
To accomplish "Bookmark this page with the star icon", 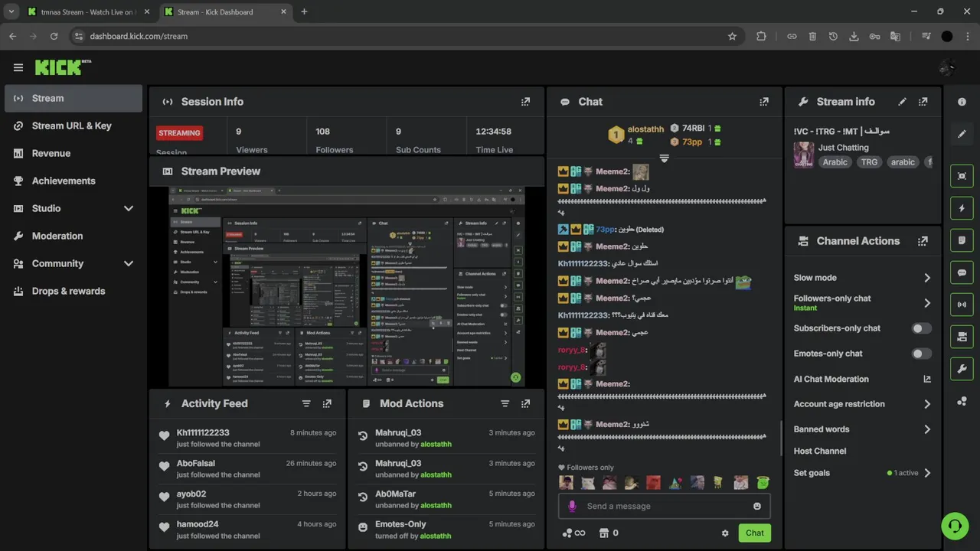I will (x=732, y=36).
